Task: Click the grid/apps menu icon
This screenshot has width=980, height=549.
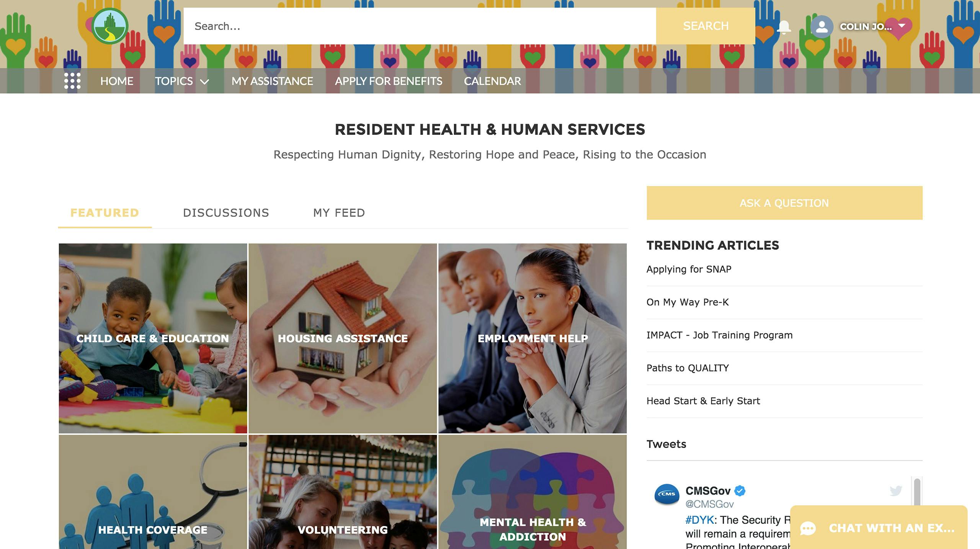Action: pyautogui.click(x=71, y=81)
